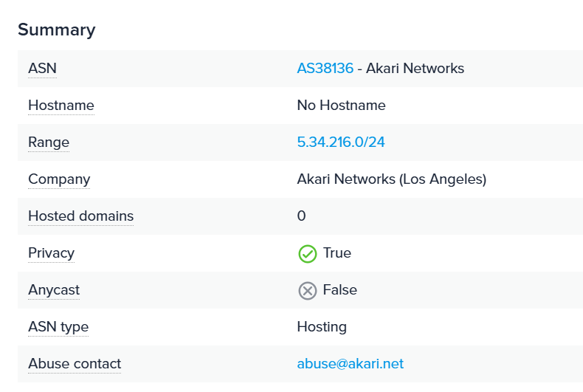Open the AS38136 ASN link
This screenshot has height=392, width=583.
325,69
